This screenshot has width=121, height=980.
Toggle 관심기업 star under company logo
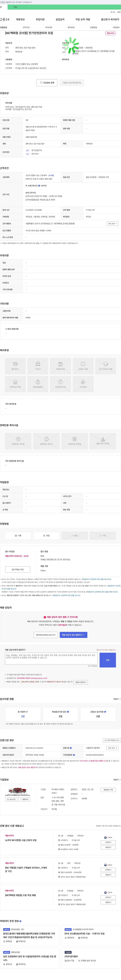(11, 799)
